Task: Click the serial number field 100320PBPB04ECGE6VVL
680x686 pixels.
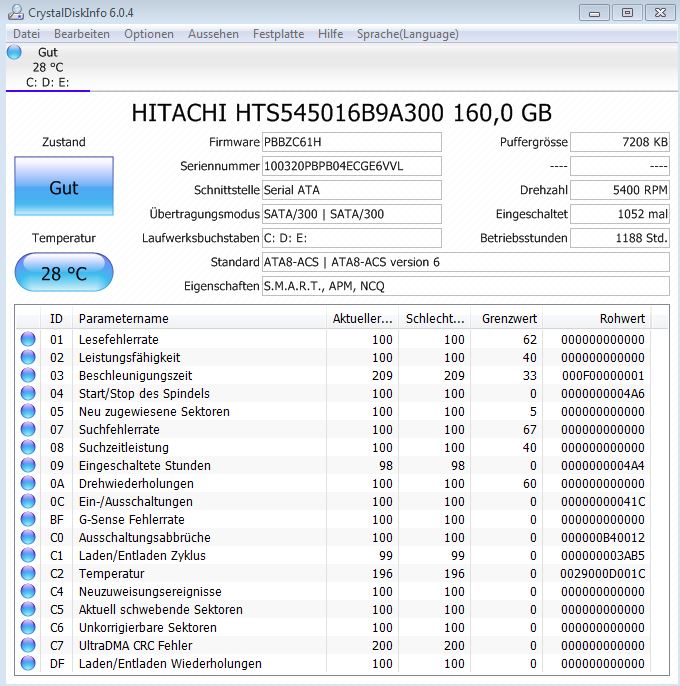Action: tap(351, 166)
